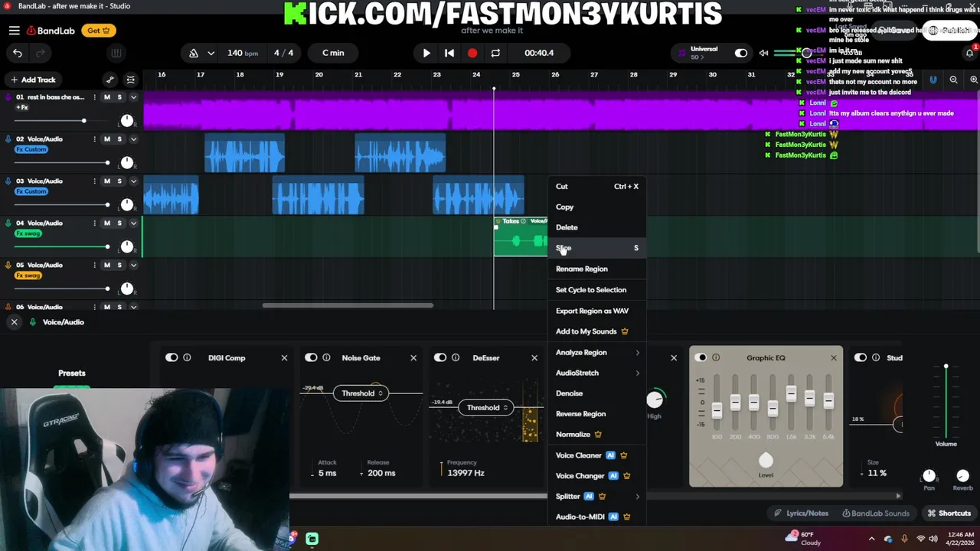
Task: Expand track 03 with chevron
Action: click(x=133, y=181)
